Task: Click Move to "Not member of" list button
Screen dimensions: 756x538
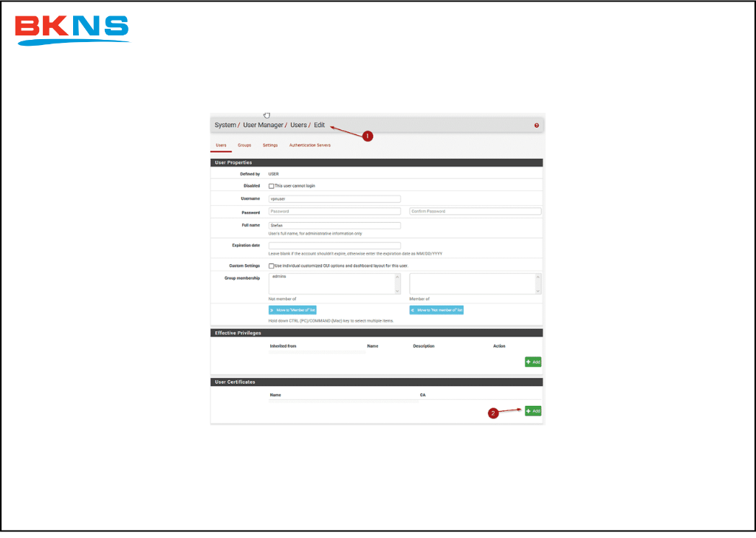Action: click(436, 310)
